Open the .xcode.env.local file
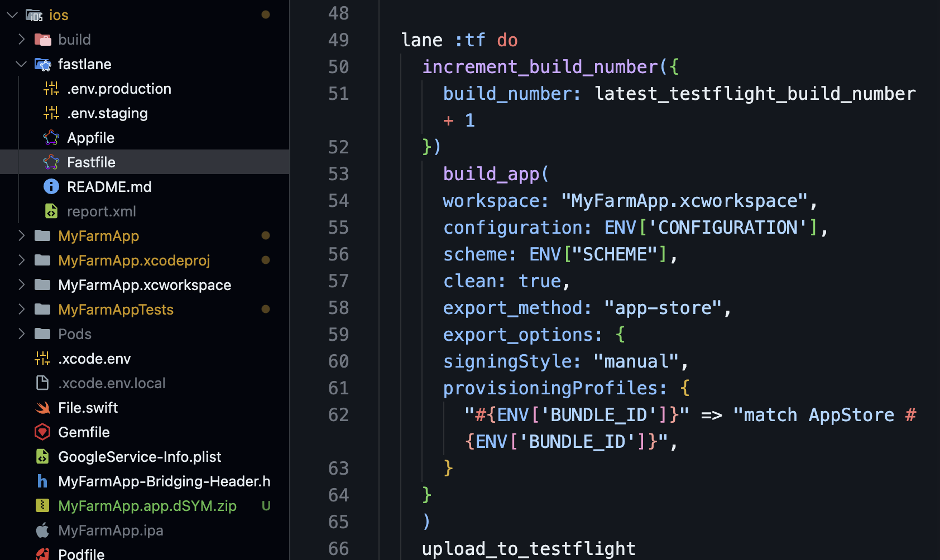 point(112,383)
